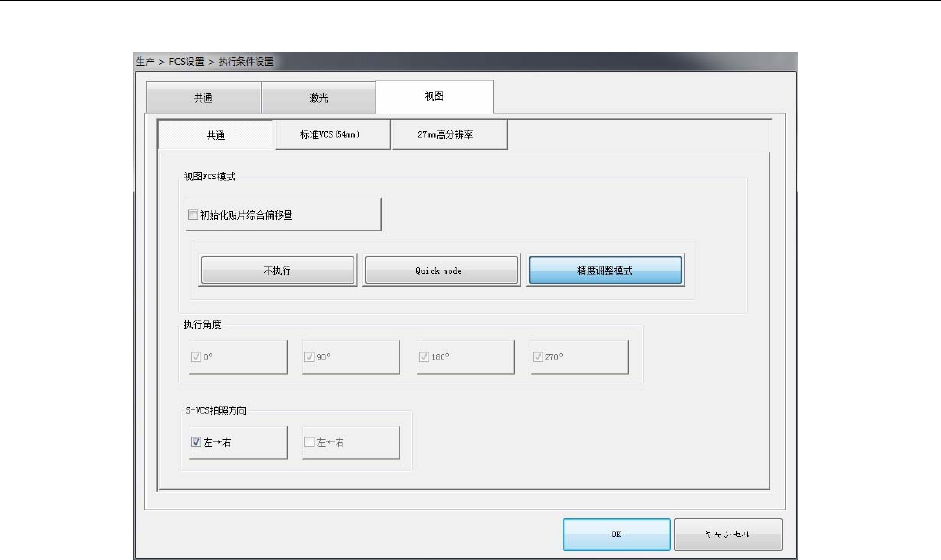This screenshot has height=560, width=941.
Task: Click the 视图FCS模式 group label
Action: click(209, 177)
